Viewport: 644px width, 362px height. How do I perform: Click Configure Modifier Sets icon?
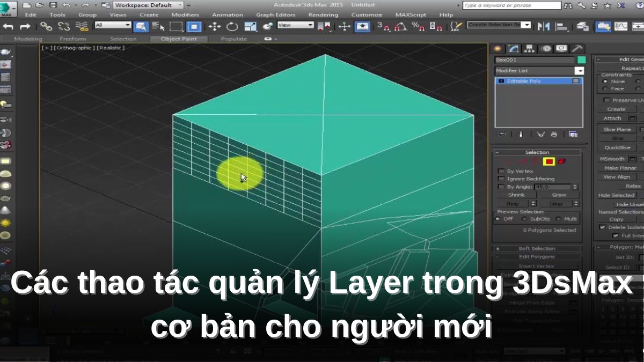coord(573,134)
